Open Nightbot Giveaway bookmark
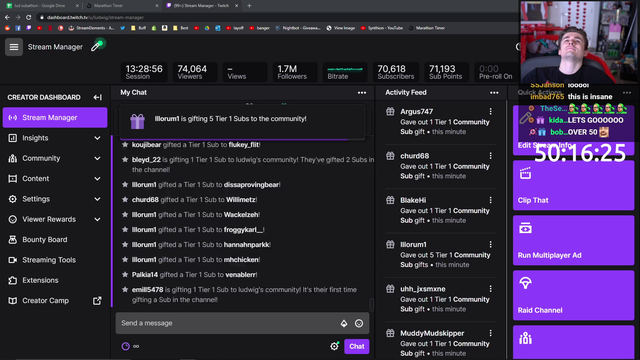Viewport: 640px width, 360px height. click(298, 28)
